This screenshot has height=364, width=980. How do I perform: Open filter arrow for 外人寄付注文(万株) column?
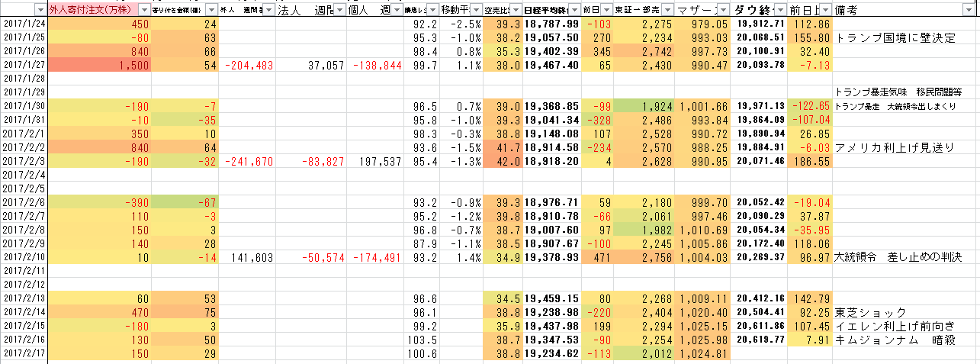pyautogui.click(x=144, y=11)
